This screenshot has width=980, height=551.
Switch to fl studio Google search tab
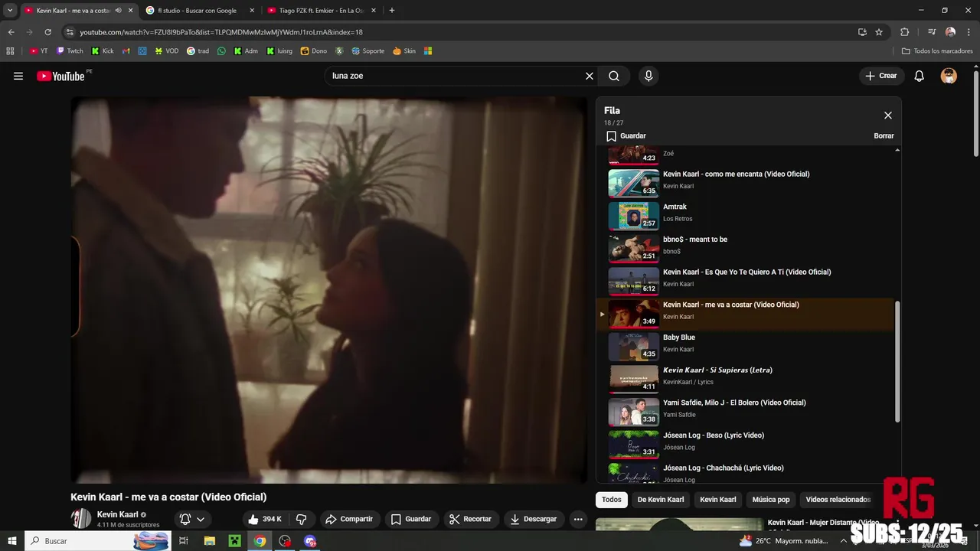pos(200,11)
